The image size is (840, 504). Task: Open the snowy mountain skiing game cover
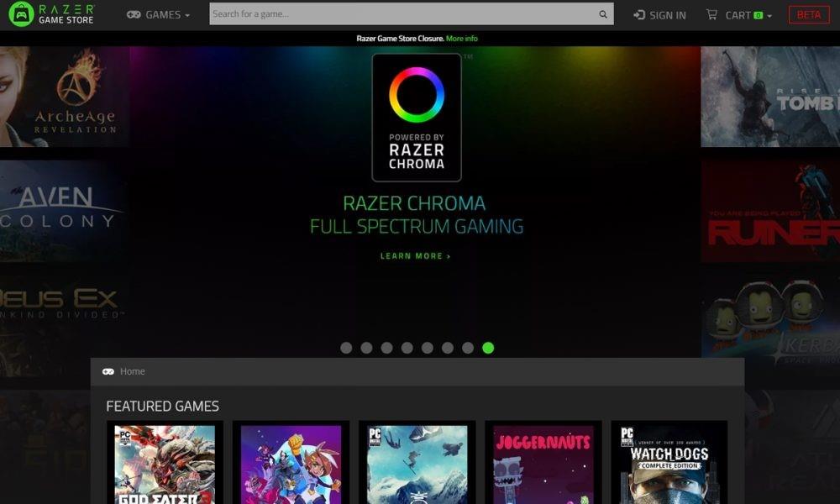417,465
